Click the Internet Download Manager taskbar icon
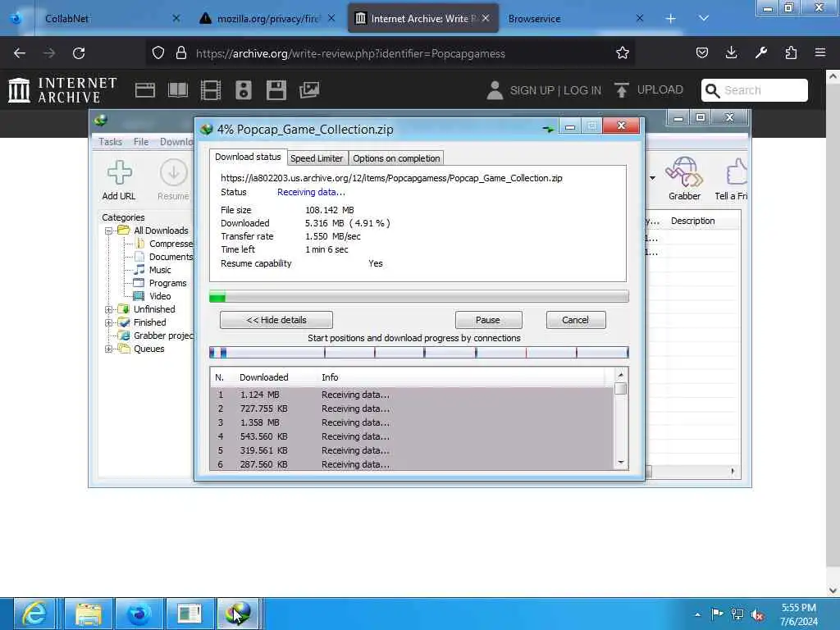840x630 pixels. pos(239,614)
